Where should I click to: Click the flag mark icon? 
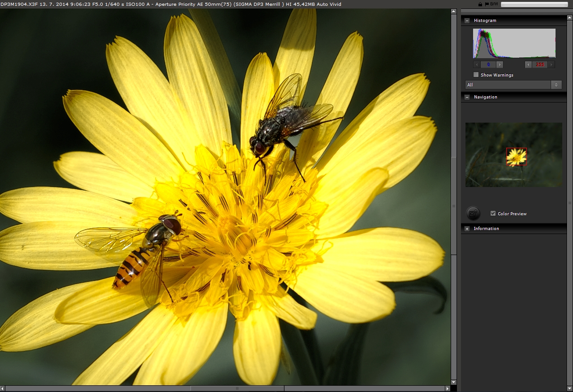487,4
